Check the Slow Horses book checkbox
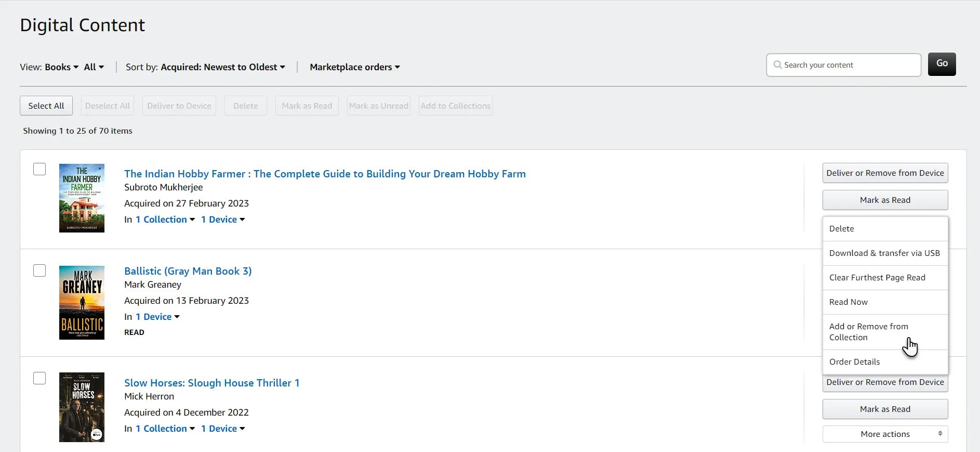 pos(39,378)
